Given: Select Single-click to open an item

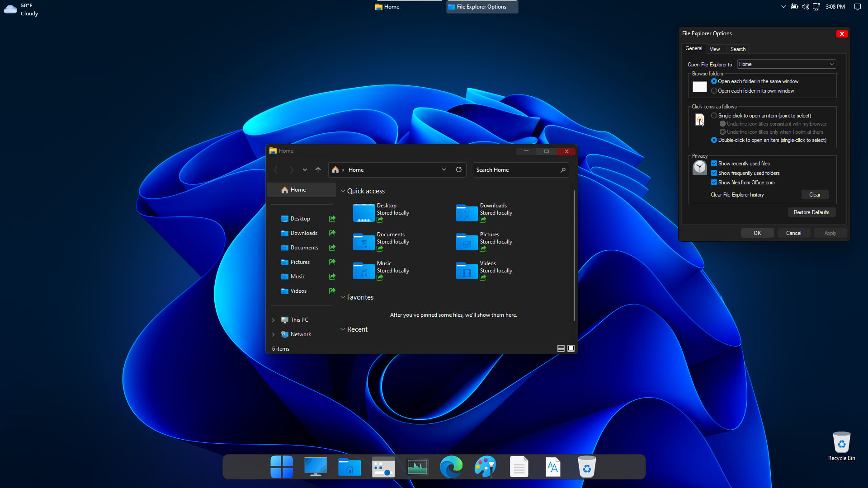Looking at the screenshot, I should (x=714, y=116).
